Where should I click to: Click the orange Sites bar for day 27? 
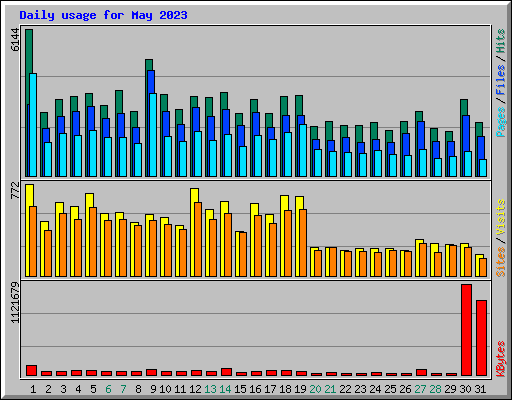423,260
